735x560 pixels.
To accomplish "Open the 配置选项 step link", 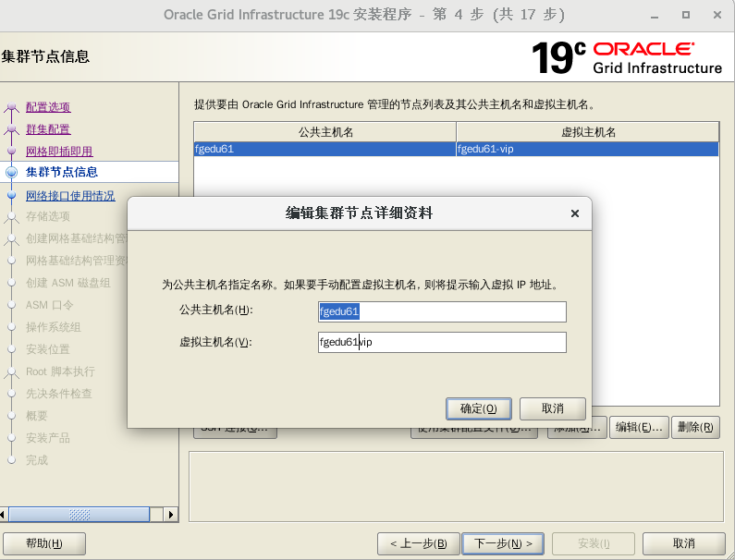I will (x=48, y=107).
